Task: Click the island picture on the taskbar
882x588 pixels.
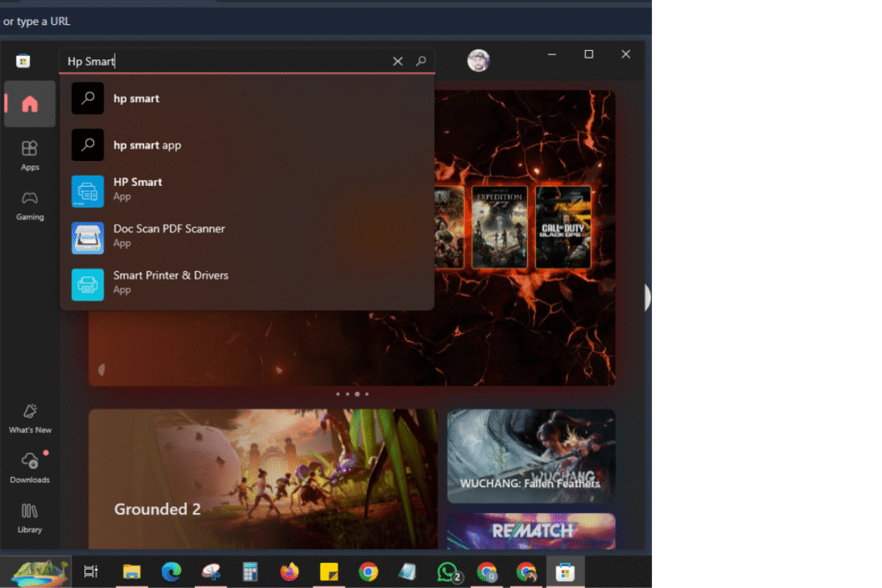Action: (x=38, y=573)
